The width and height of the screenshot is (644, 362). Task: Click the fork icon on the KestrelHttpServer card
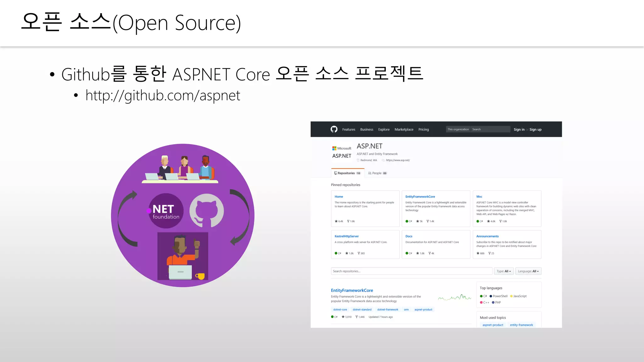pyautogui.click(x=359, y=253)
